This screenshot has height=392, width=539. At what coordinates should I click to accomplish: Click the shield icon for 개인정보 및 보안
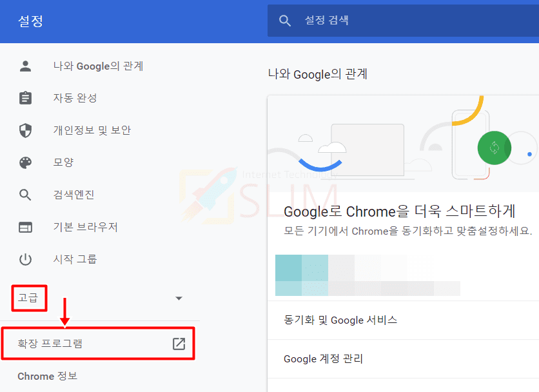point(25,130)
